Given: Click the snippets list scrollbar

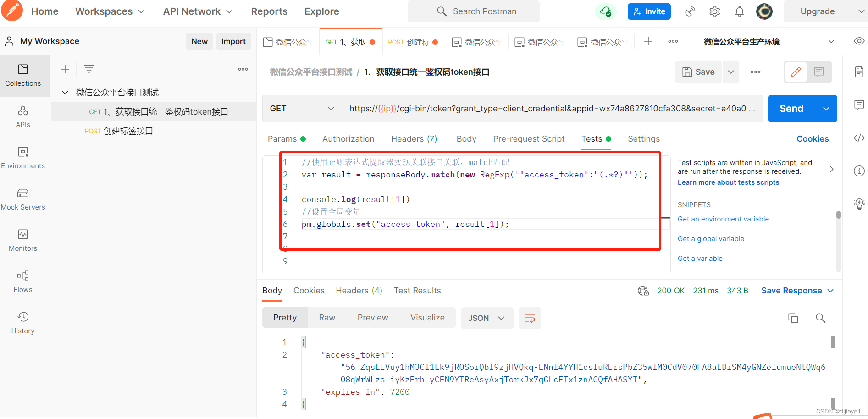Looking at the screenshot, I should 839,215.
